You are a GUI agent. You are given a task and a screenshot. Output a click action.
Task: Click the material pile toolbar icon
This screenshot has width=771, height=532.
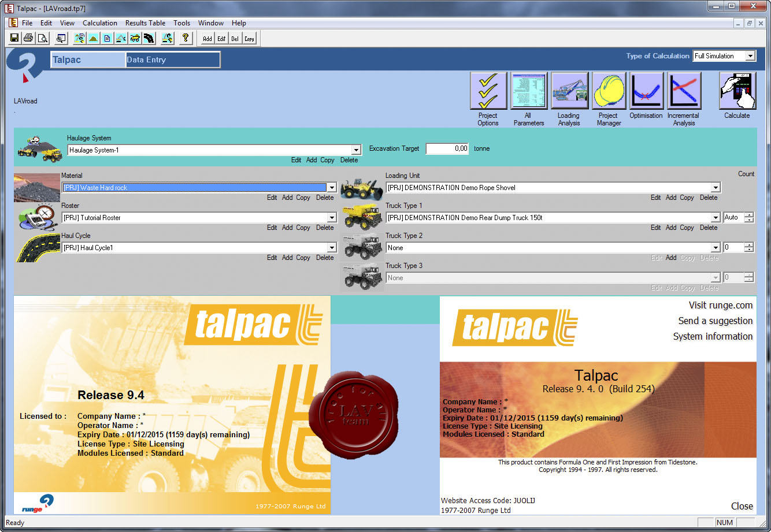click(94, 38)
